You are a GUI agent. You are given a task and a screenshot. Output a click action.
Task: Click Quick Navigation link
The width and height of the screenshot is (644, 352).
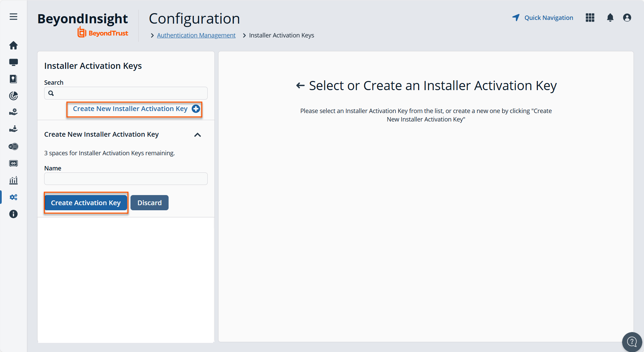[549, 18]
